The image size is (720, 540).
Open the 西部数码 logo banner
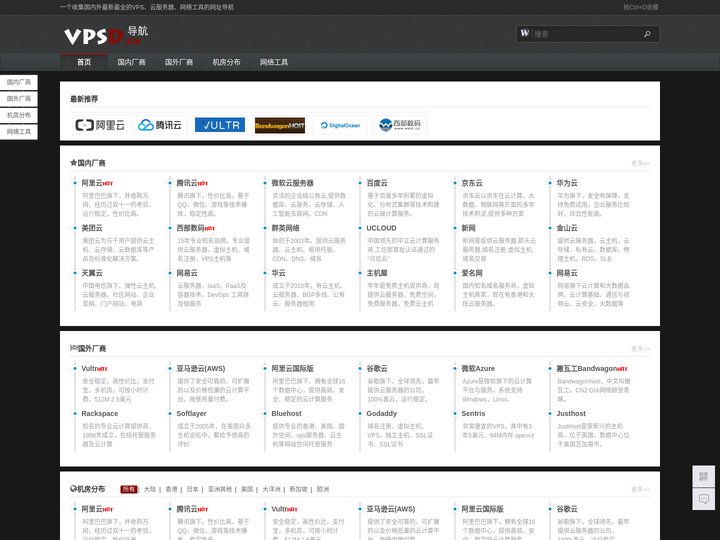(x=400, y=125)
